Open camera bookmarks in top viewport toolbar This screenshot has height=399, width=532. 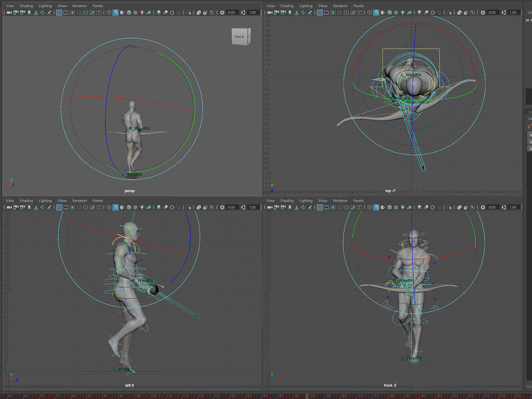click(x=290, y=12)
